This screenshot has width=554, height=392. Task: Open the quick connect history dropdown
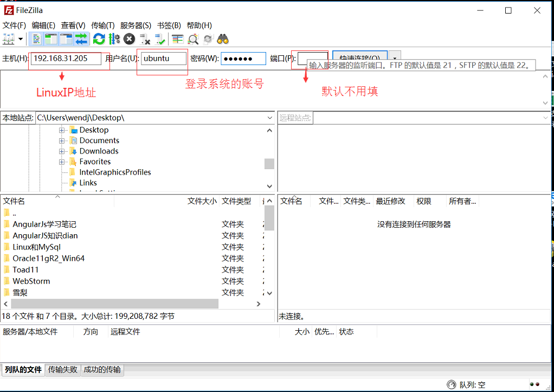click(395, 56)
